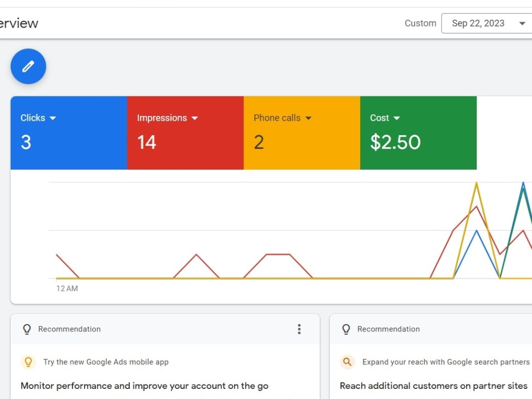Image resolution: width=532 pixels, height=399 pixels.
Task: Select the blue Clicks metric card
Action: click(x=68, y=133)
